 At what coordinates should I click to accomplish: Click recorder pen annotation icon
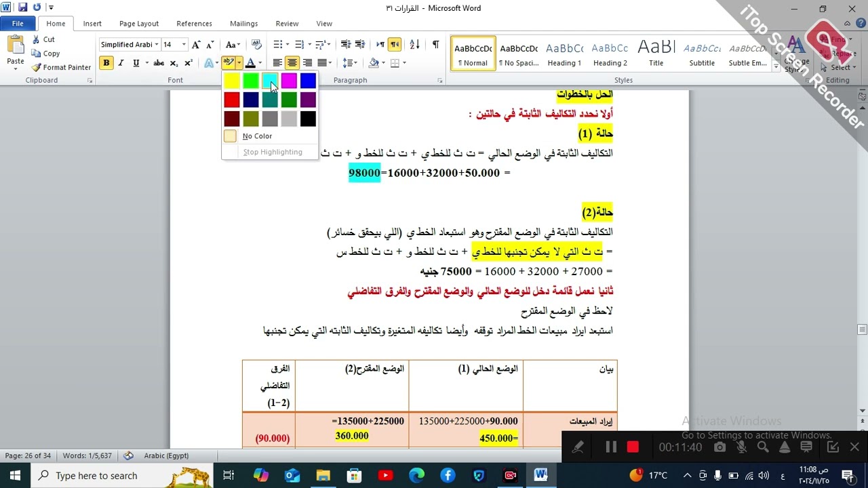(578, 447)
